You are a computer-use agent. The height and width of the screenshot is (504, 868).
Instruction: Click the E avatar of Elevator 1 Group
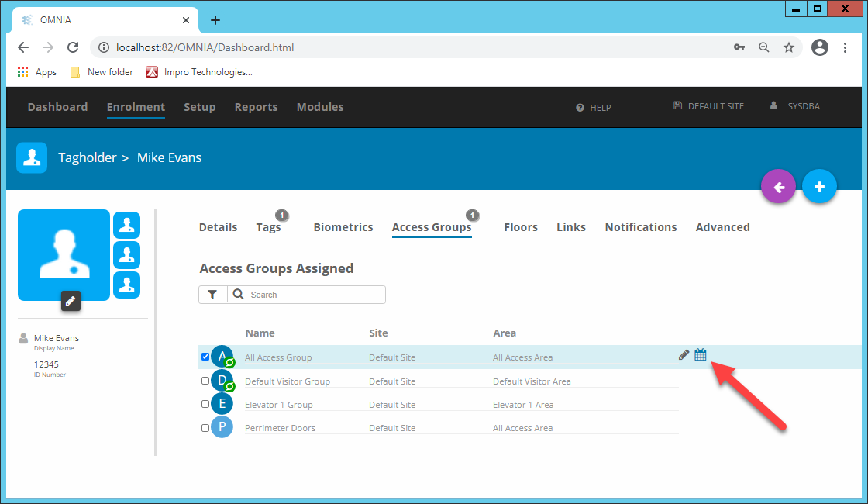pos(222,404)
